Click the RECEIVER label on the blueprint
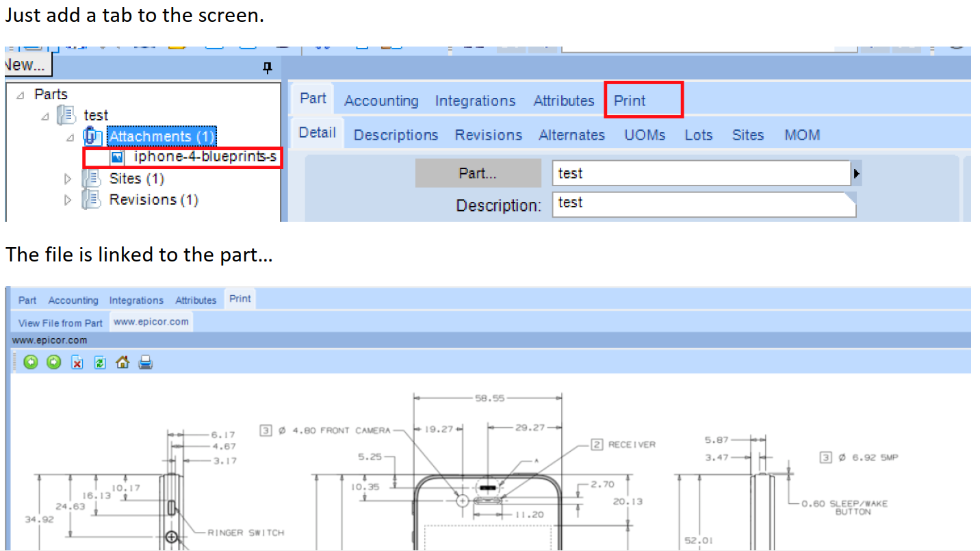 tap(632, 445)
